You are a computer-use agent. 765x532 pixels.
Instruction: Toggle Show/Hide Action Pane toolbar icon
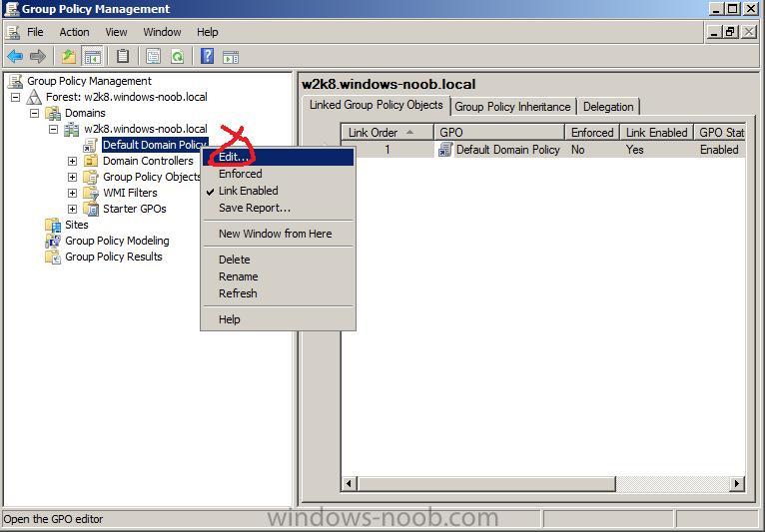[231, 57]
